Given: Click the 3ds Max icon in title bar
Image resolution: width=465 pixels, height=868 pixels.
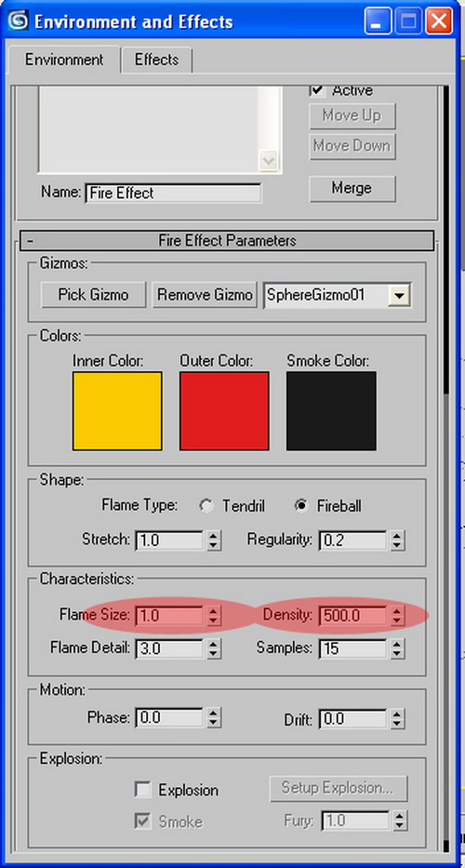Looking at the screenshot, I should click(18, 21).
